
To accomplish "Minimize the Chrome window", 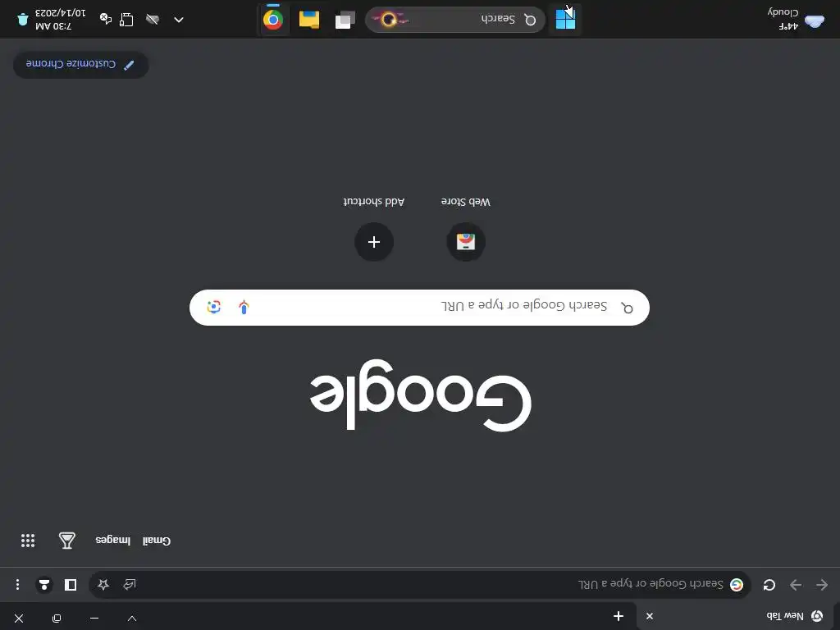I will [x=94, y=619].
